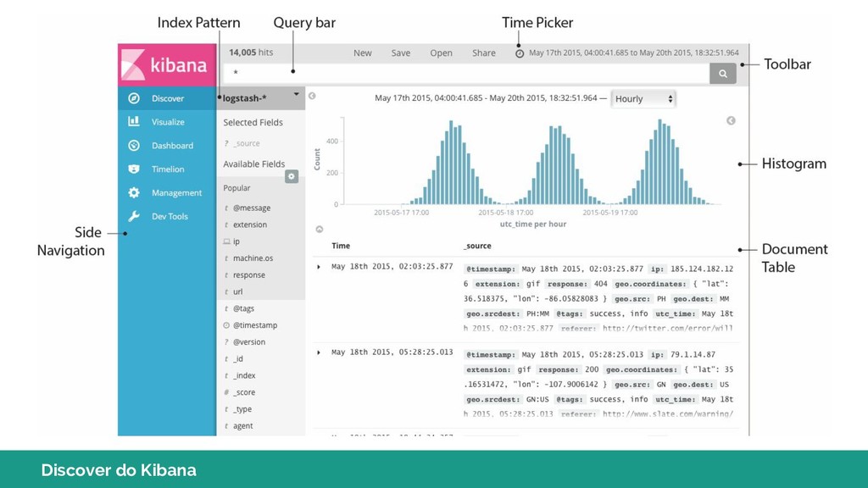Click Save in the toolbar
Image resolution: width=868 pixels, height=488 pixels.
(x=401, y=53)
